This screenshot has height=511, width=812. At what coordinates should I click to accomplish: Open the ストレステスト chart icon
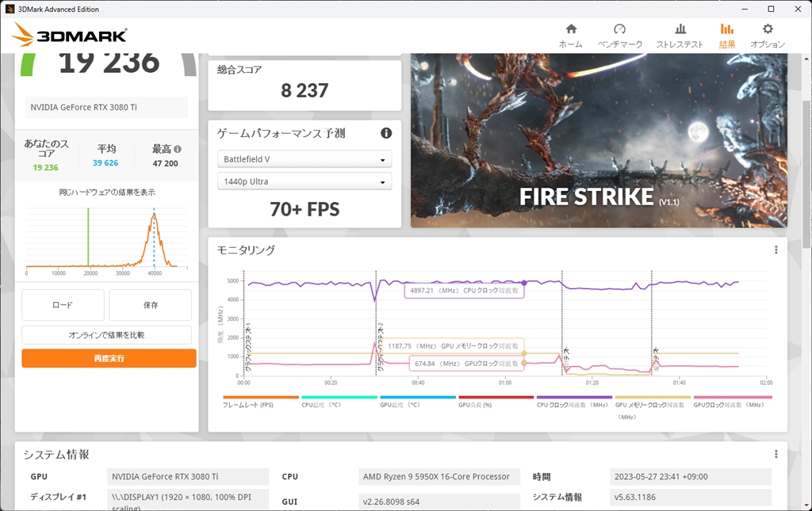(x=680, y=29)
